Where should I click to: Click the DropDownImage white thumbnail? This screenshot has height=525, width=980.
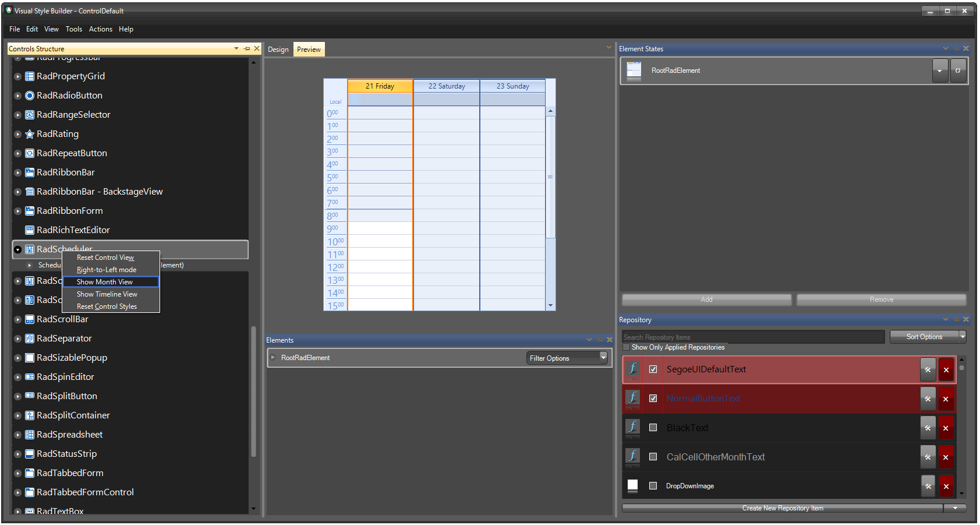point(633,485)
